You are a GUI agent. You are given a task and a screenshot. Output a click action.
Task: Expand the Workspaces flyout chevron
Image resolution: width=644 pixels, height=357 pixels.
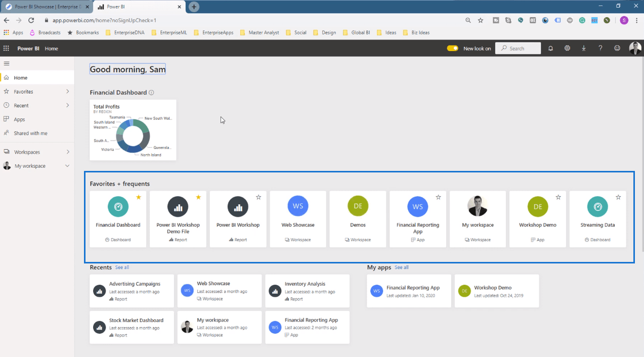(67, 152)
